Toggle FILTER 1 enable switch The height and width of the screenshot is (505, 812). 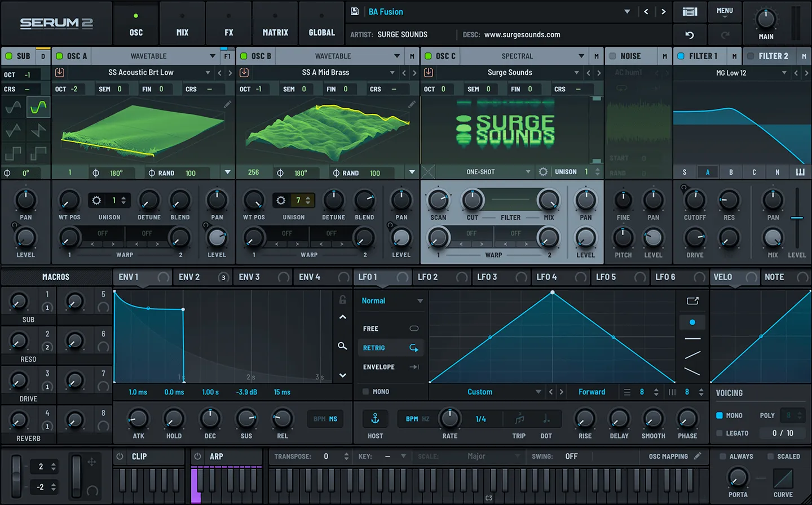681,56
